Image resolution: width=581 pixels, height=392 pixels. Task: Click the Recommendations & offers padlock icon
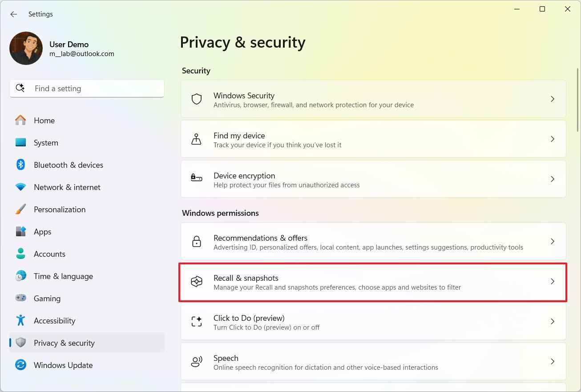click(x=197, y=242)
